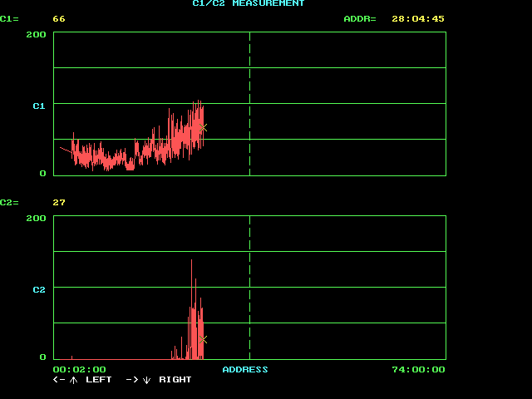
Task: Click the ADDRESS axis label
Action: tap(245, 369)
